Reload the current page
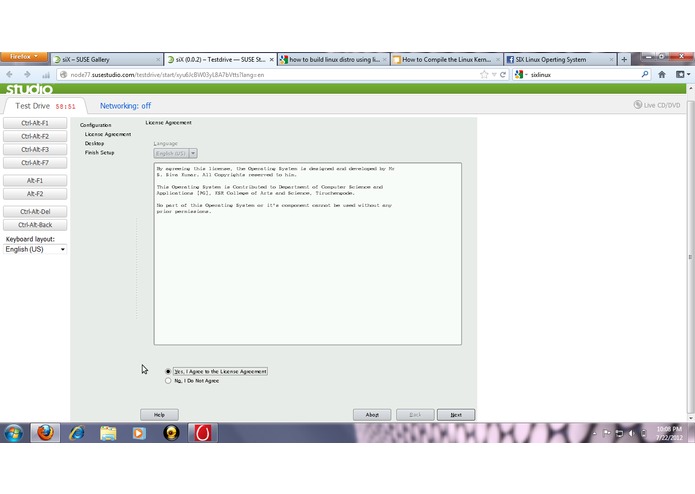Image resolution: width=695 pixels, height=494 pixels. point(503,75)
